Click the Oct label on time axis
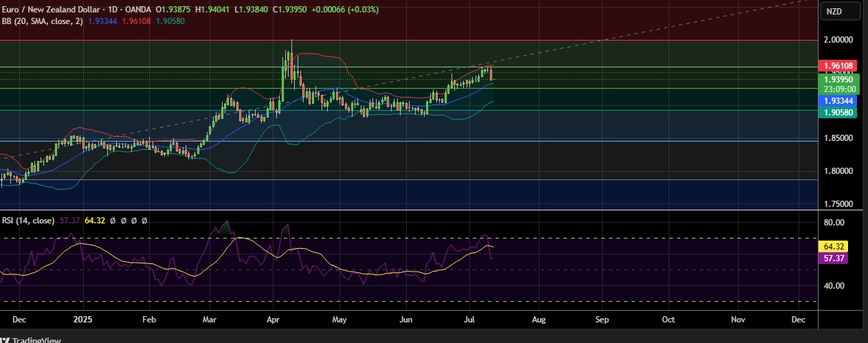The image size is (868, 343). point(667,320)
